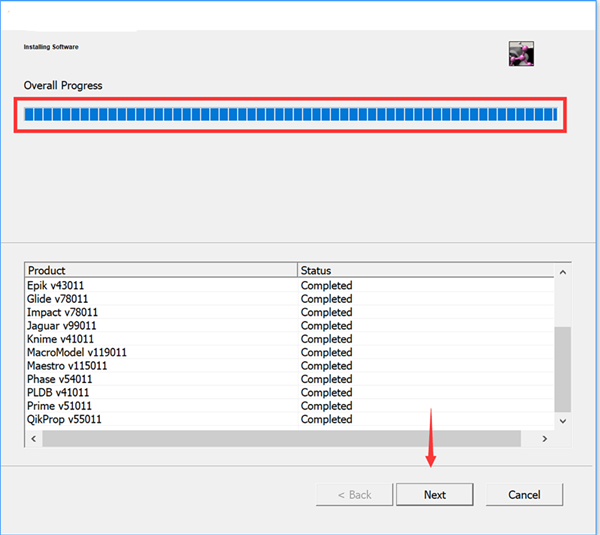Select the Knime v41011 row
Screen dimensions: 600x535
(x=290, y=339)
